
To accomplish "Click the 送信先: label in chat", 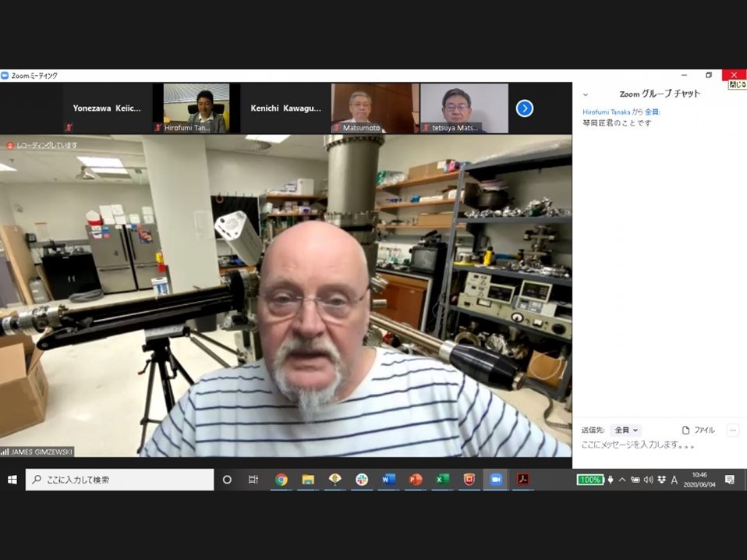I will click(x=593, y=430).
